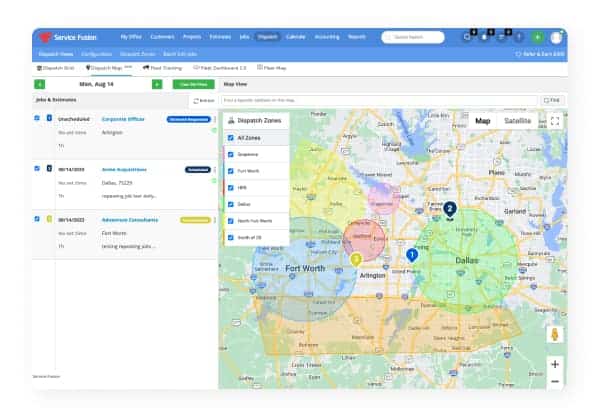Image resolution: width=601 pixels, height=416 pixels.
Task: Click the map address search field
Action: point(378,100)
